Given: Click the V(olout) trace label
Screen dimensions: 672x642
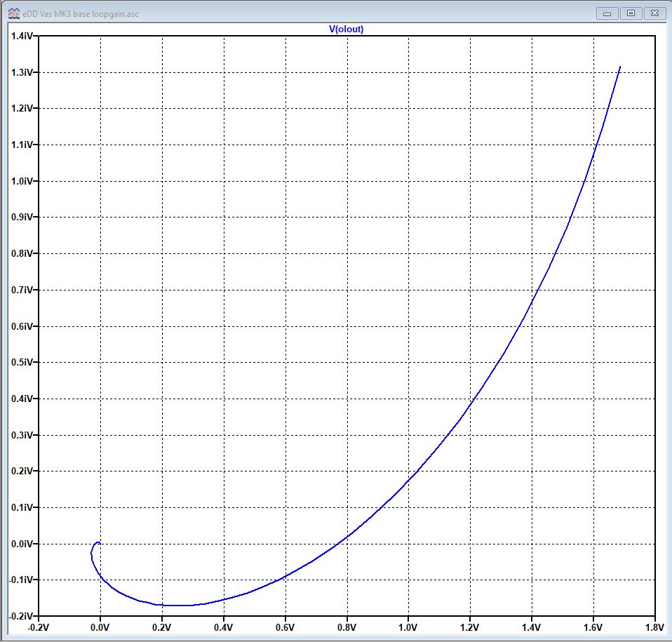Looking at the screenshot, I should click(x=346, y=29).
